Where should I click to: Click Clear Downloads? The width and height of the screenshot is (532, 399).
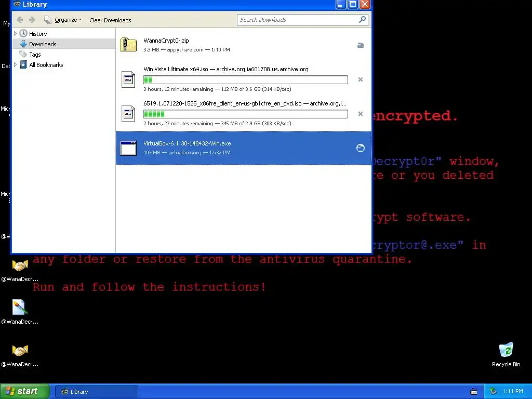(x=110, y=20)
